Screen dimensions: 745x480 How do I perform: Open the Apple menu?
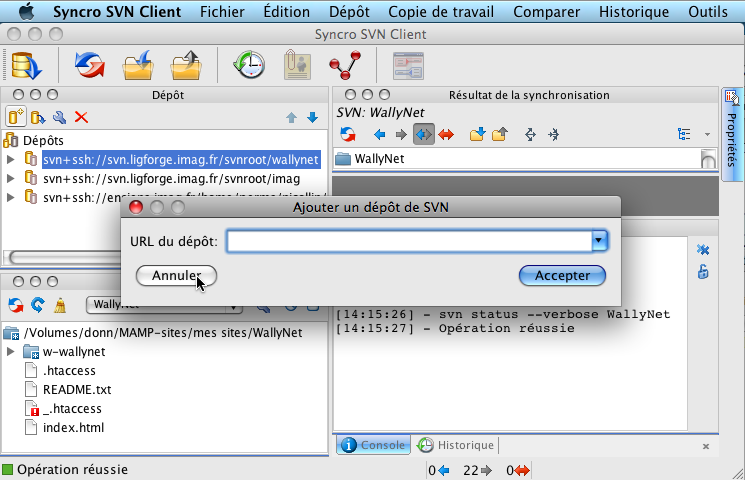coord(26,11)
